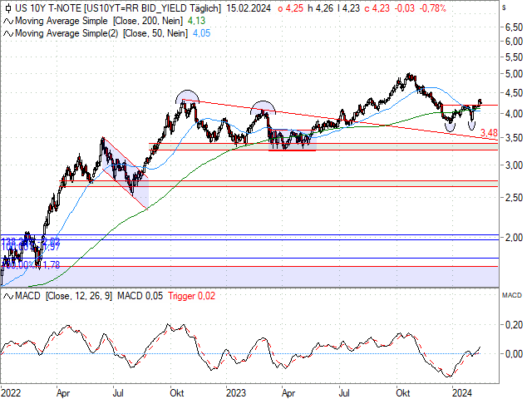Click the 2,00 price axis label

coord(514,238)
